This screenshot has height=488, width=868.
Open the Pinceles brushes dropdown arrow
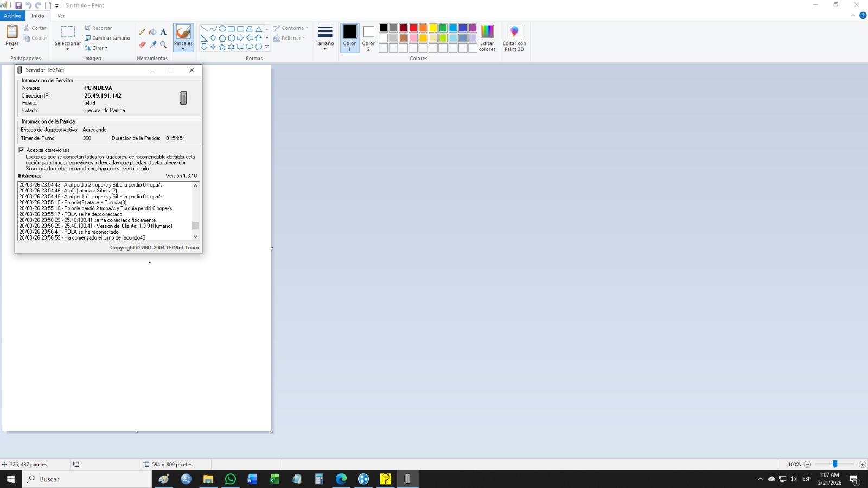(183, 49)
